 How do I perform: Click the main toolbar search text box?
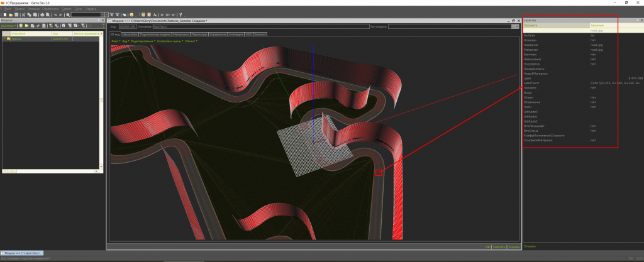click(86, 14)
